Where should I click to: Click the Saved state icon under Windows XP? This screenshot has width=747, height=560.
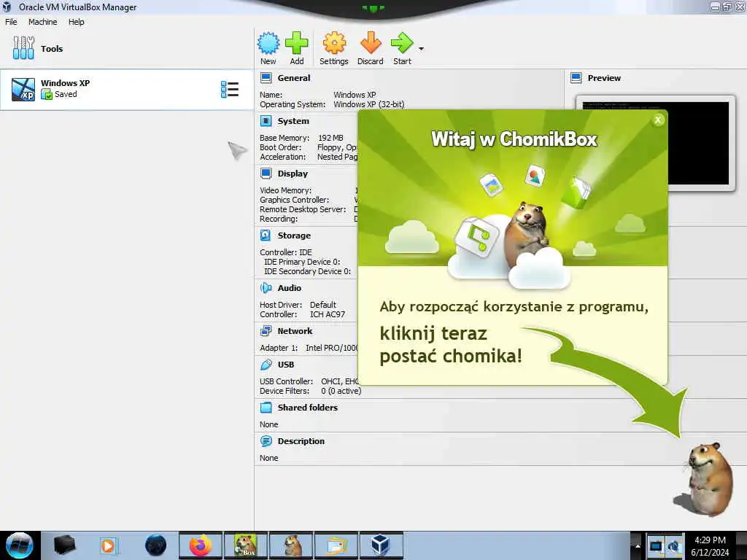click(46, 94)
